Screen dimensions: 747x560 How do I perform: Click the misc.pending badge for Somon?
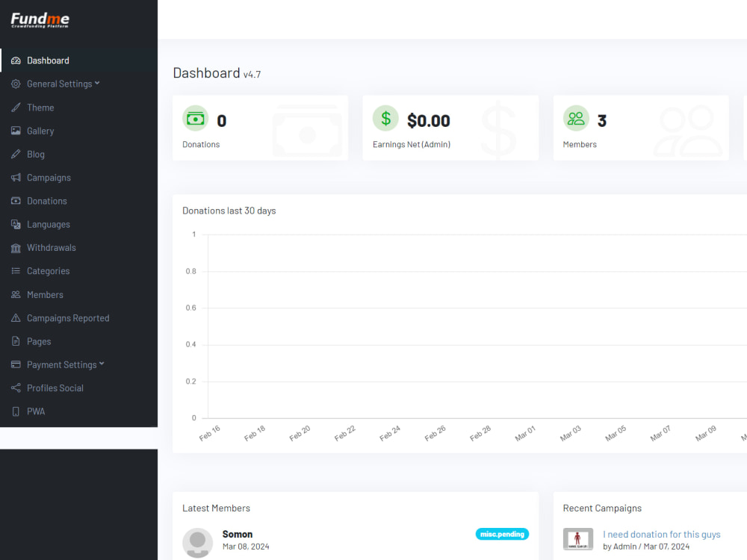coord(502,534)
